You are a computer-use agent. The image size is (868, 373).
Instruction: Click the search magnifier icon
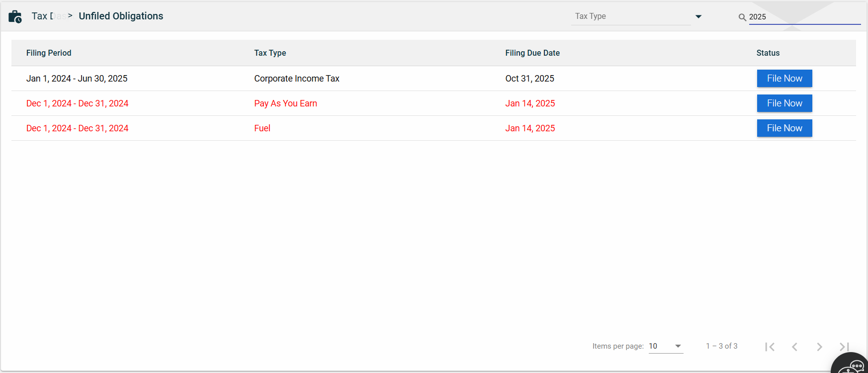(x=742, y=17)
